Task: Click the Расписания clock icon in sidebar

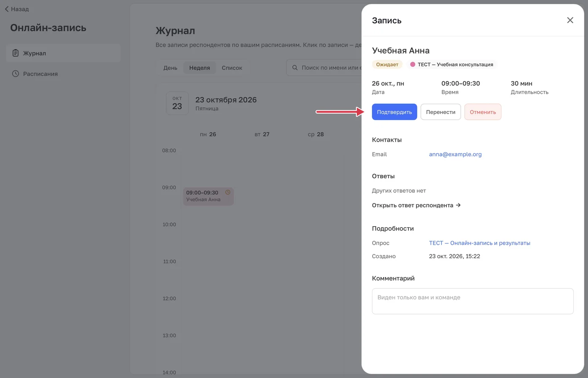Action: 16,74
